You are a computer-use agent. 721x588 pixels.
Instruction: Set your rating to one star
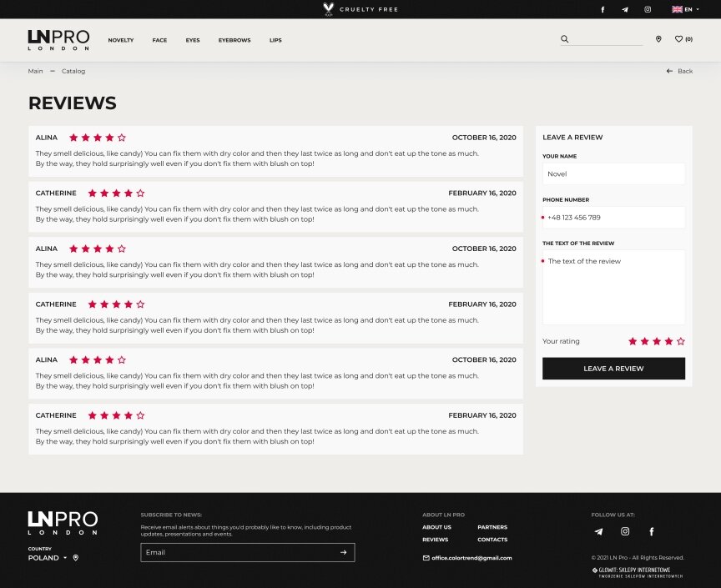click(633, 341)
